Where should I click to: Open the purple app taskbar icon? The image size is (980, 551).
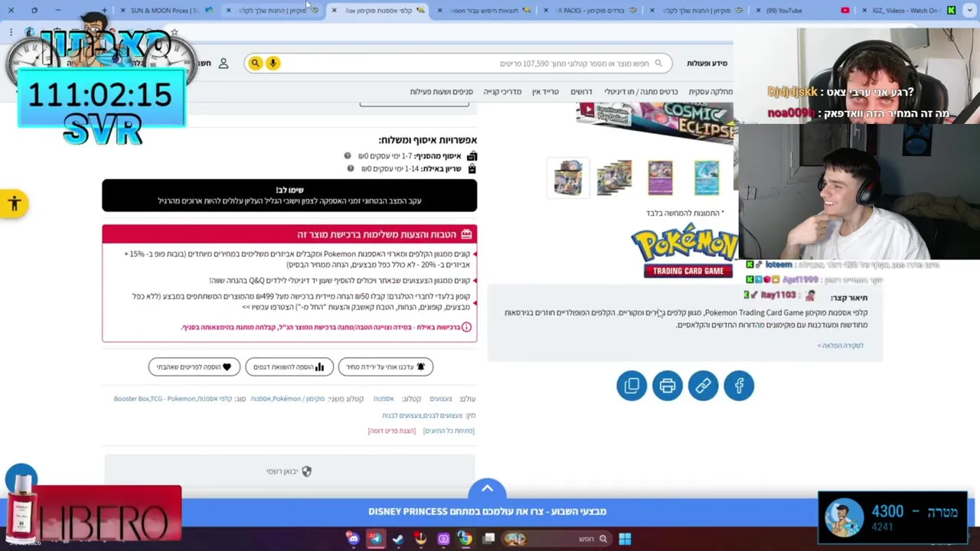[443, 539]
